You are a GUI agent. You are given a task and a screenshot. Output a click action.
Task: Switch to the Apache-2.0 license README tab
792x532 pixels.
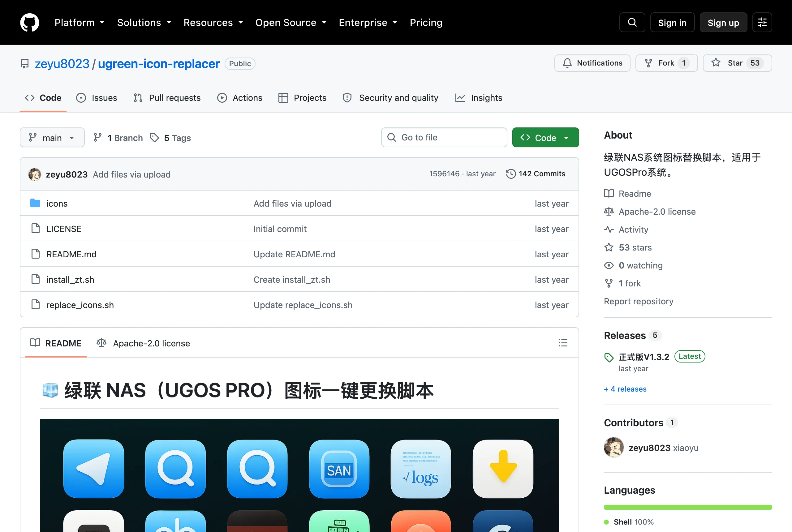tap(143, 343)
